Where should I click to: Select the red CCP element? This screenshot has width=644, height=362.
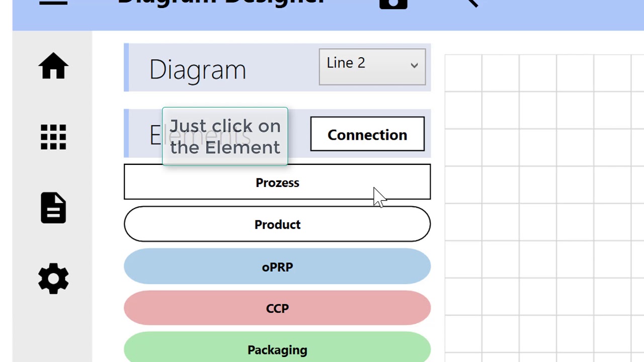tap(277, 308)
